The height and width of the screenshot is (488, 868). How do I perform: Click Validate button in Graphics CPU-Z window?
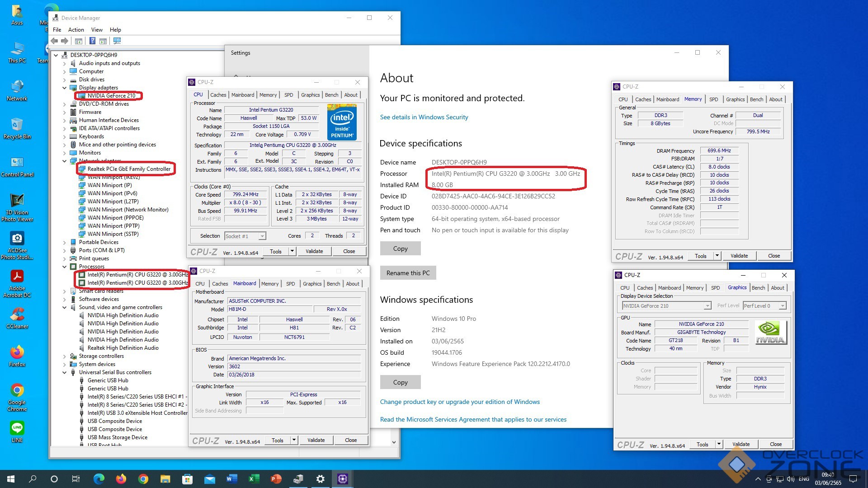tap(741, 444)
